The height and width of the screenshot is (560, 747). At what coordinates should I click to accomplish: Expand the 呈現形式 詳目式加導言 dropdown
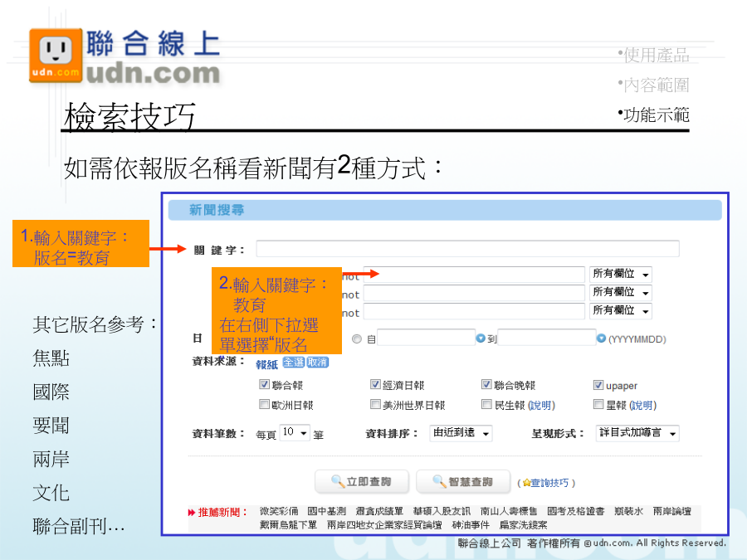[x=637, y=433]
